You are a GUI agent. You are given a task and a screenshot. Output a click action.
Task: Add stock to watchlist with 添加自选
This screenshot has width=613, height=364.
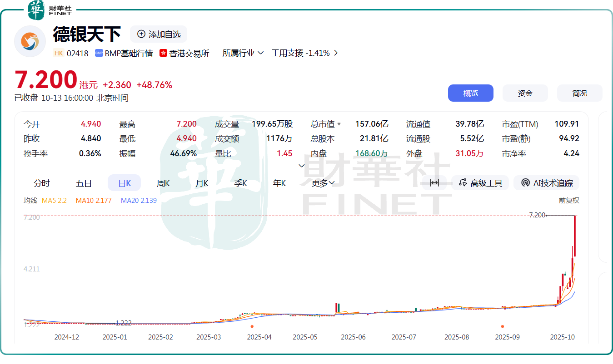click(159, 34)
